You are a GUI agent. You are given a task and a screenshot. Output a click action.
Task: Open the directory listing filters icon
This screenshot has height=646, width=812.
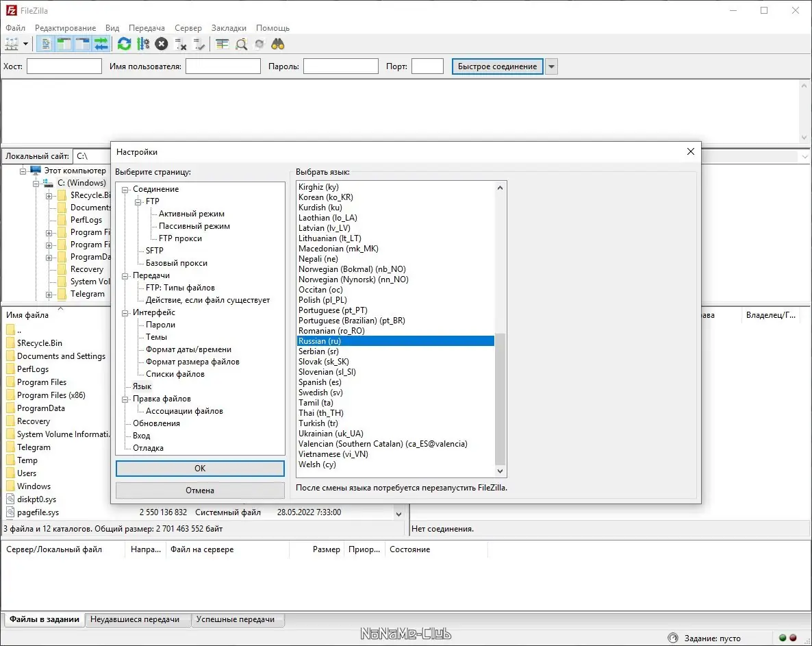pyautogui.click(x=222, y=45)
